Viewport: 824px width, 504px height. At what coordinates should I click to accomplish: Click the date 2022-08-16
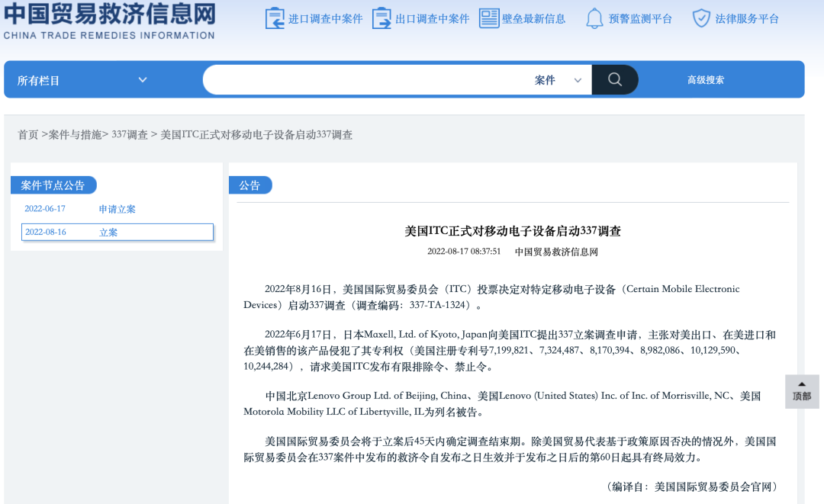point(46,232)
